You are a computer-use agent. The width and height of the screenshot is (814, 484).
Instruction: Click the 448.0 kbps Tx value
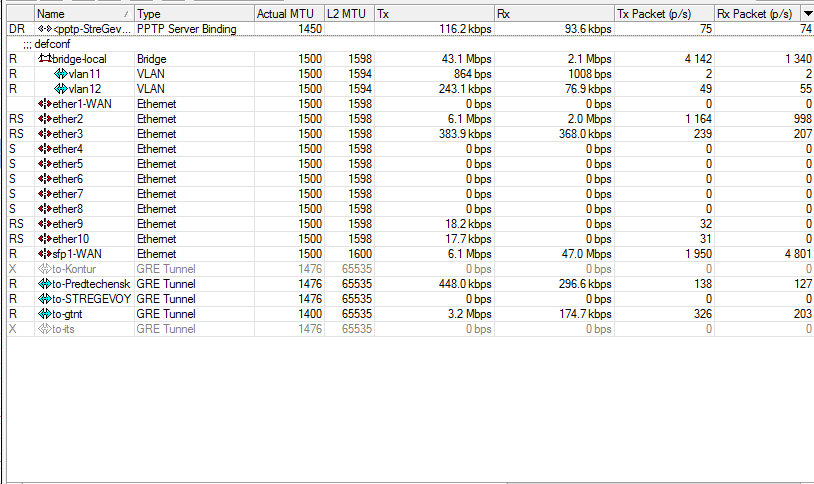tap(465, 285)
